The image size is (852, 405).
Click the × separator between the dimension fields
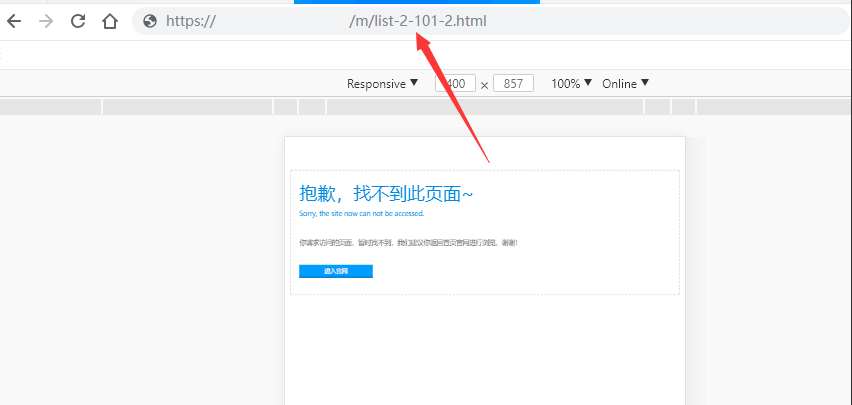pyautogui.click(x=484, y=85)
